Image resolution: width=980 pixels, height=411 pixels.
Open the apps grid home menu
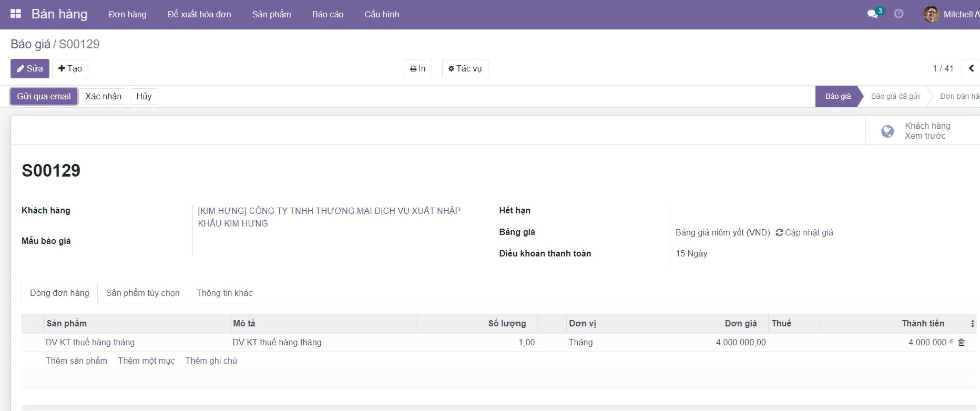pos(16,14)
